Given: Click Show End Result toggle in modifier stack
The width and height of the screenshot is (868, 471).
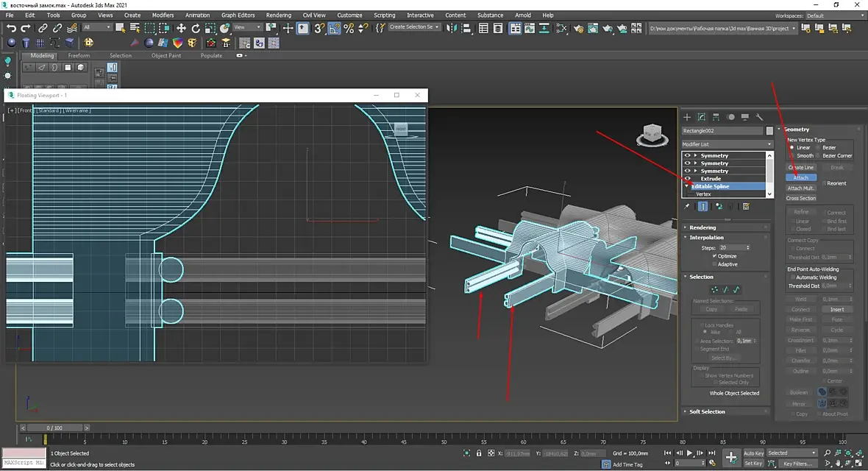Looking at the screenshot, I should [x=702, y=207].
